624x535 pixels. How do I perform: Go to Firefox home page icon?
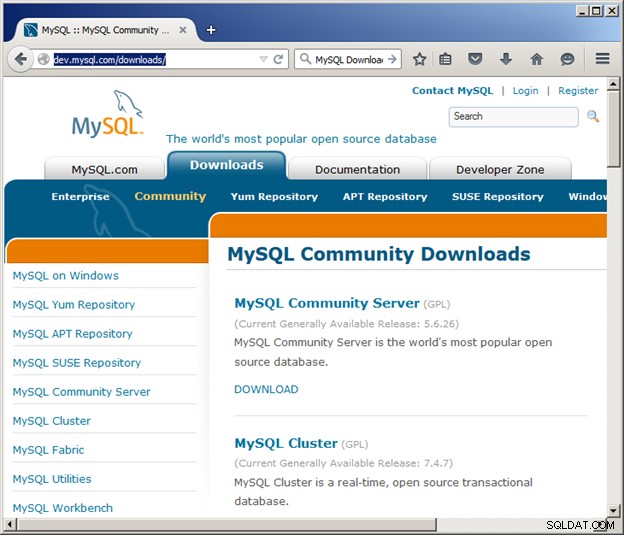click(536, 59)
